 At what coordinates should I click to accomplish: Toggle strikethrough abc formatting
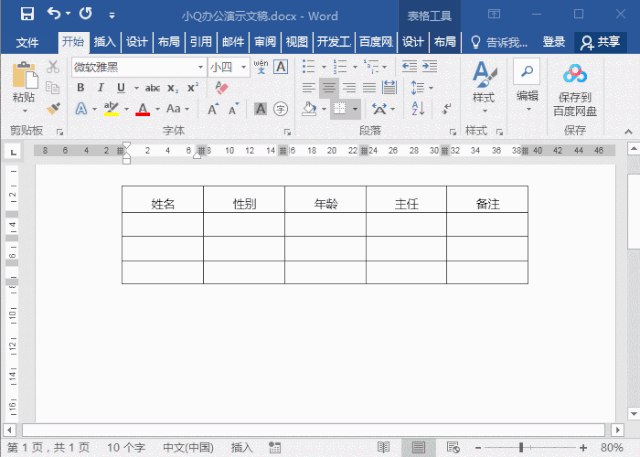(x=152, y=88)
